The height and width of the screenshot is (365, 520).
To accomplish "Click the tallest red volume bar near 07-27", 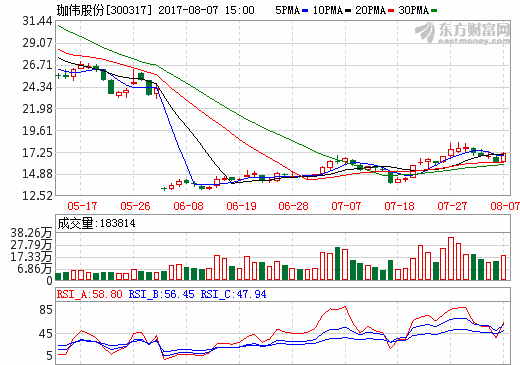I will tap(451, 259).
